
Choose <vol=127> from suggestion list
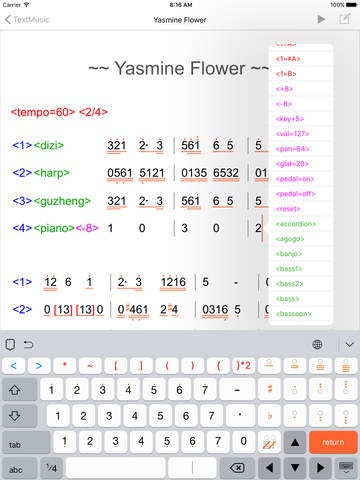301,134
